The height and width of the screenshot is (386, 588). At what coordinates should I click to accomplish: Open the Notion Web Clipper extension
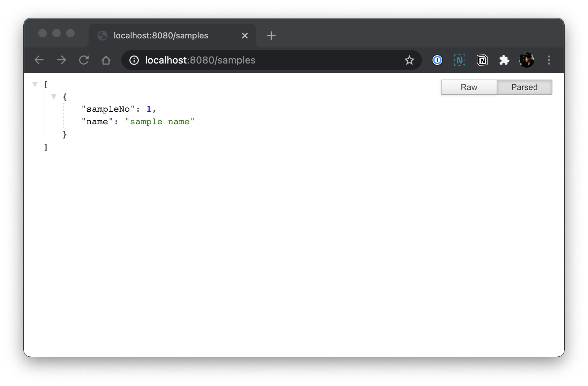(482, 60)
